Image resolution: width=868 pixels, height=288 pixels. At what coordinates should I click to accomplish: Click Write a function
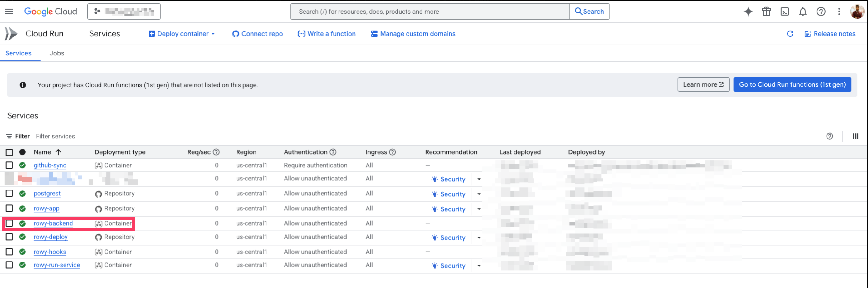click(326, 34)
